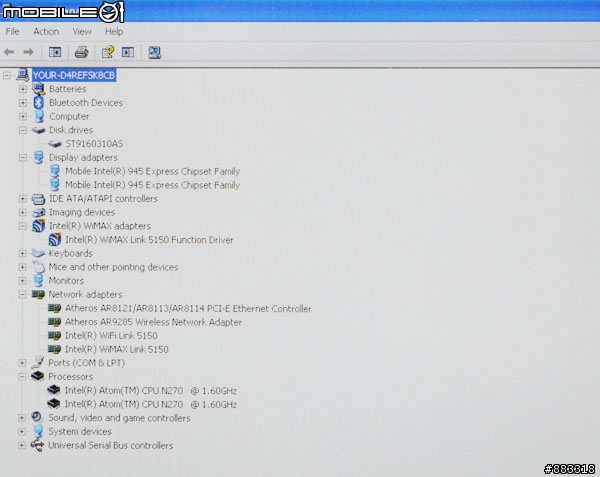
Task: Expand the IDE ATA/ATAPI controllers node
Action: (23, 199)
